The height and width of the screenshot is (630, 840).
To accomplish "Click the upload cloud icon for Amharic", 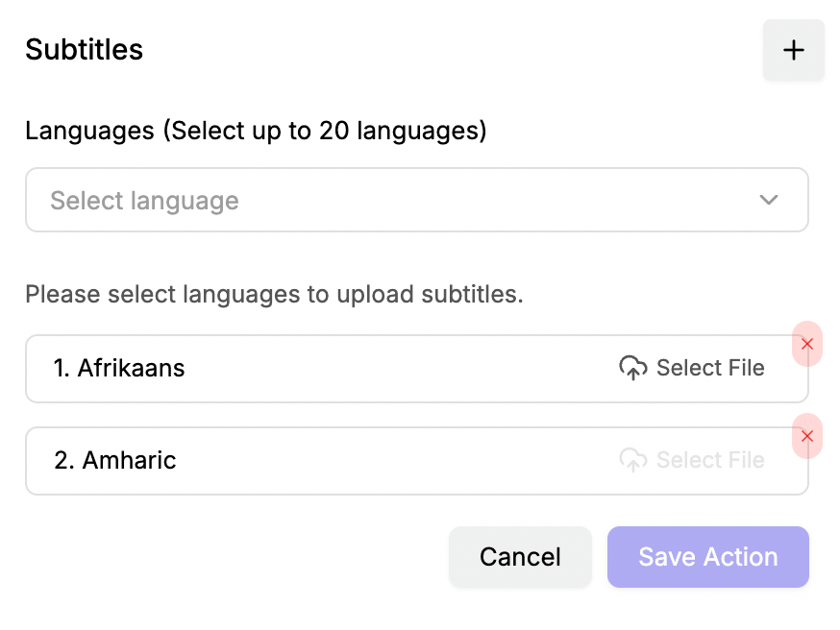I will [632, 460].
